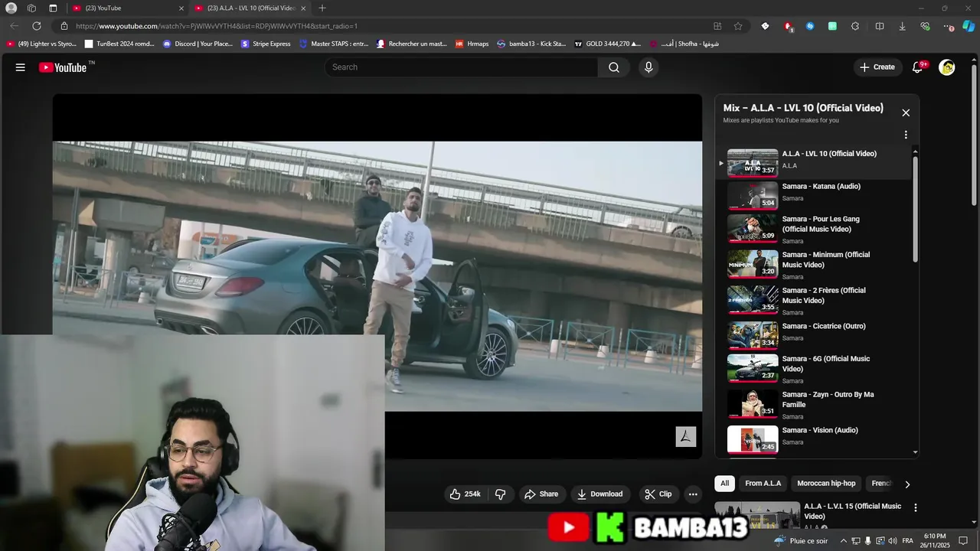
Task: Open Samara - Zayn thumbnail
Action: pos(753,403)
